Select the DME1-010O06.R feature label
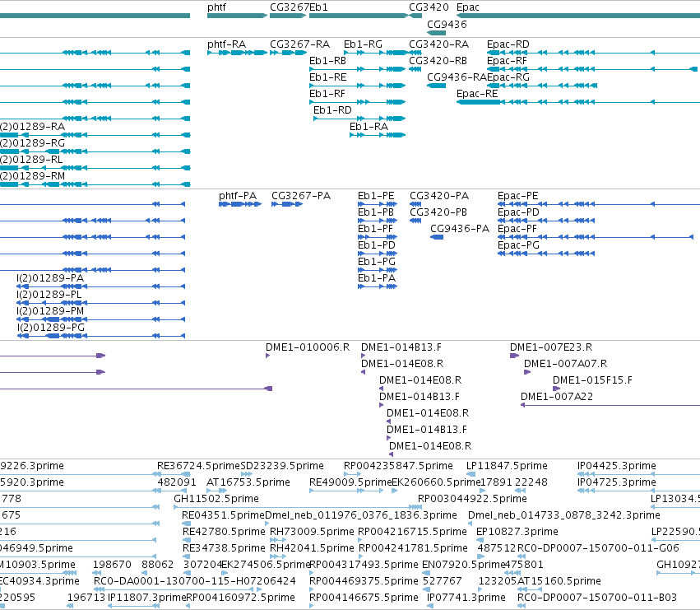 click(308, 347)
